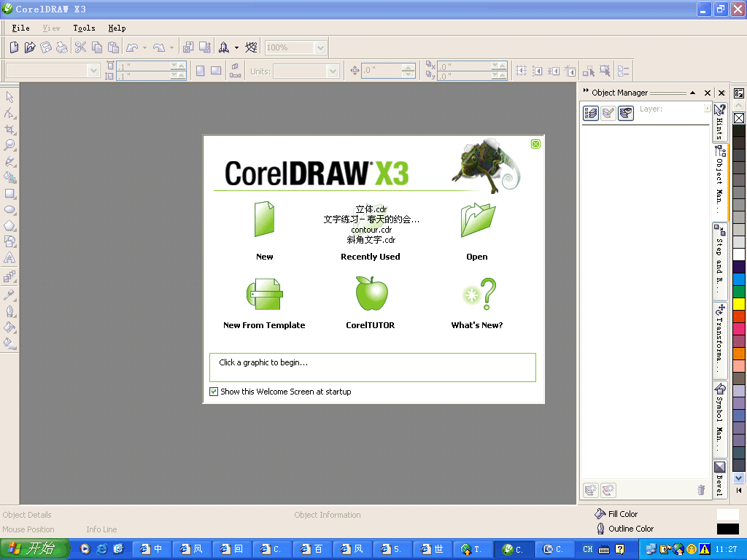Choose the Outline pen tool

pos(9,311)
